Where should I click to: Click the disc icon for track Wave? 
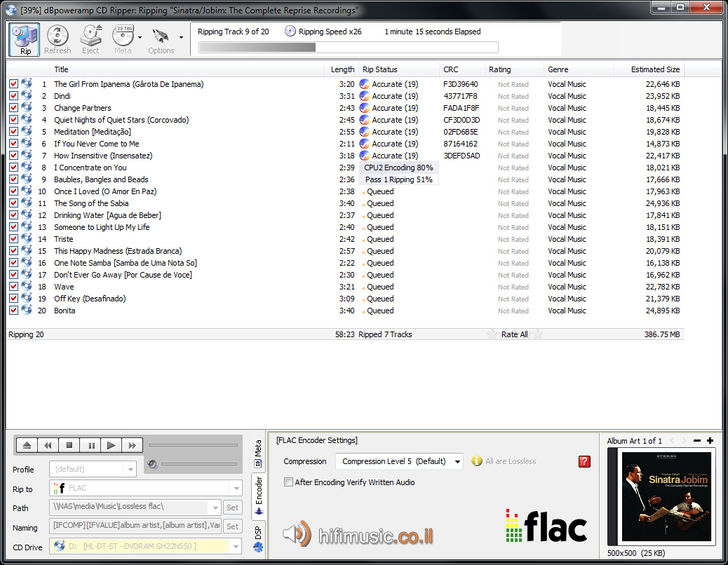coord(27,286)
